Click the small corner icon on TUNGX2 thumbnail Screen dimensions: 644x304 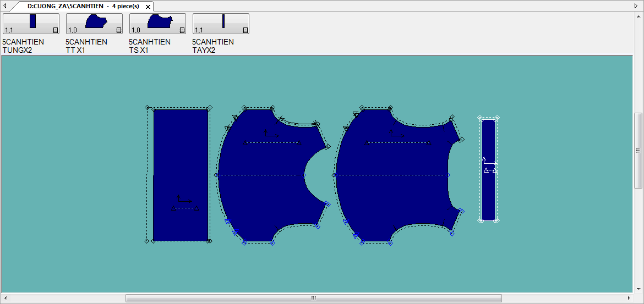(x=55, y=30)
